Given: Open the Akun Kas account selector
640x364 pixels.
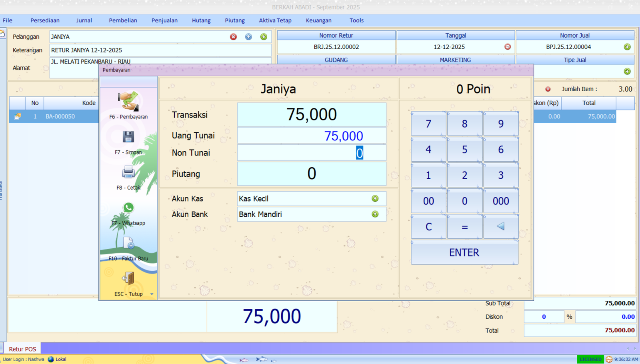Looking at the screenshot, I should coord(375,198).
